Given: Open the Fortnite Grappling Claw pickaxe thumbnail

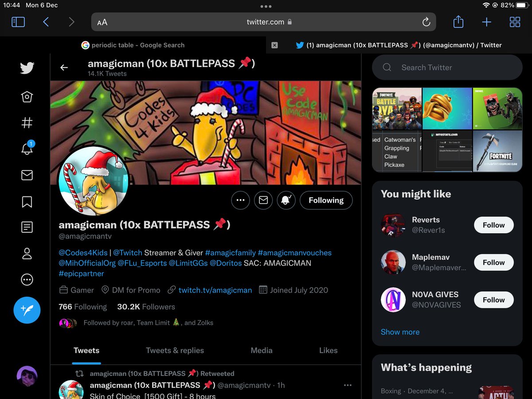Looking at the screenshot, I should pos(498,151).
